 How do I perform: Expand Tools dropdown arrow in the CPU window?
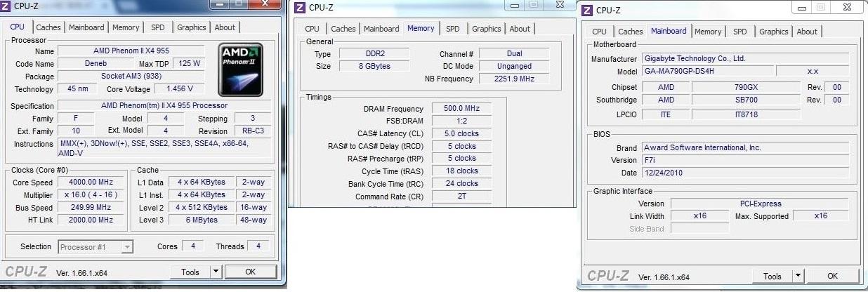point(216,272)
